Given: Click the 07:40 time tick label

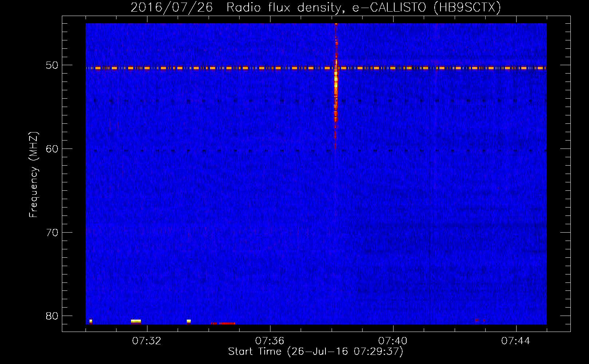Looking at the screenshot, I should coord(393,341).
